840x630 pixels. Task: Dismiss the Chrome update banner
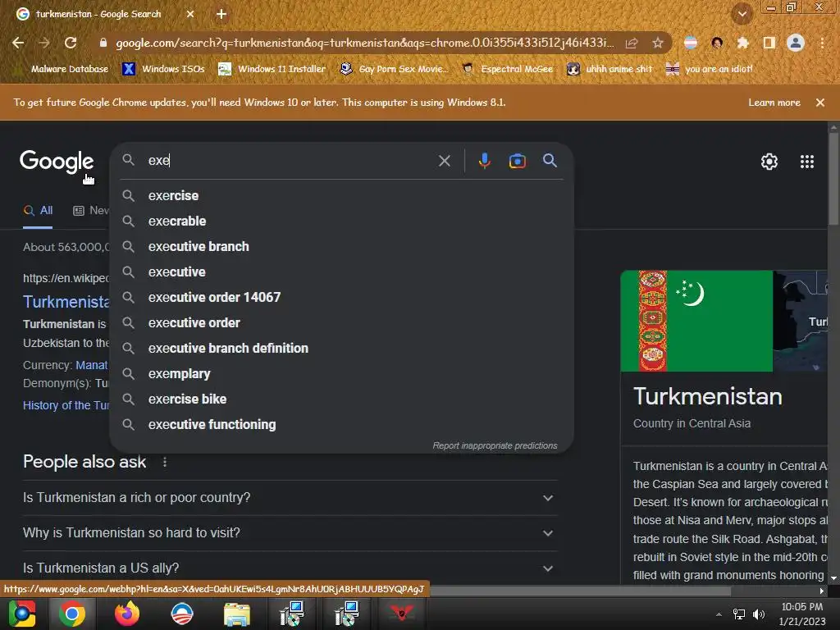tap(820, 103)
